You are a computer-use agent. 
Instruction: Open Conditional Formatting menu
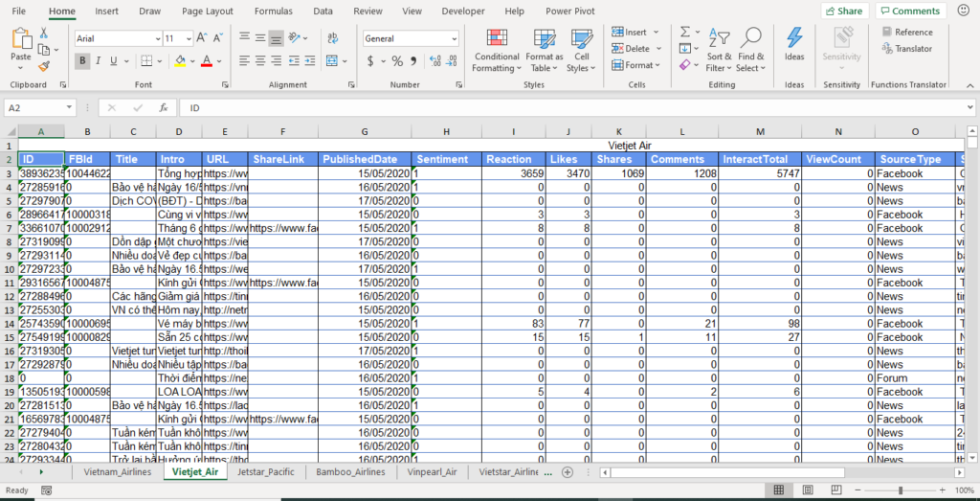(497, 51)
